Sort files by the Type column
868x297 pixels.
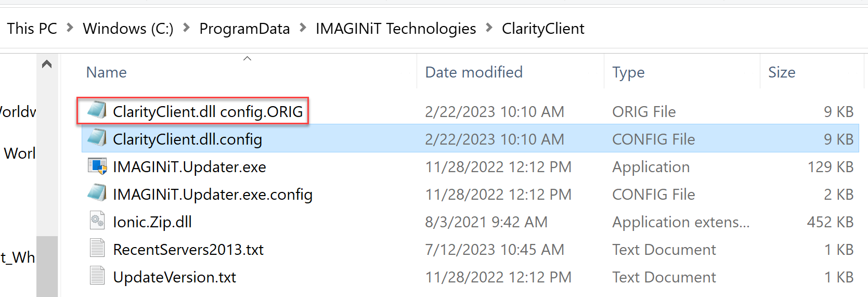[x=628, y=72]
